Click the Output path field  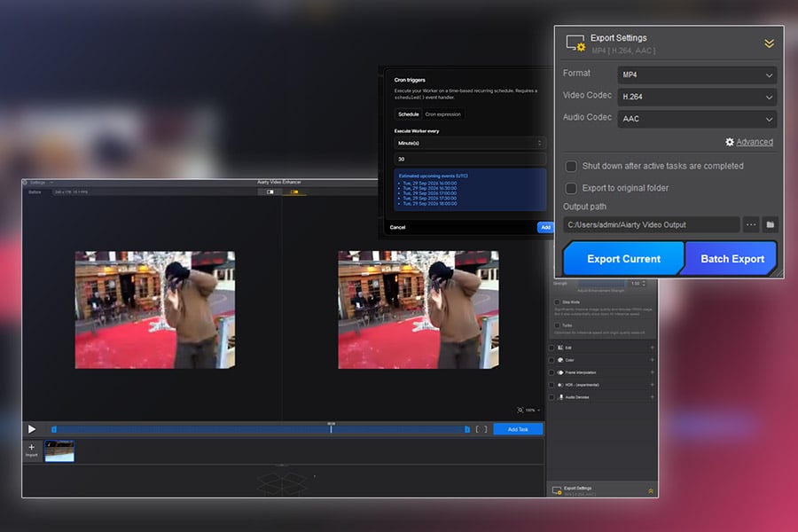[x=651, y=224]
